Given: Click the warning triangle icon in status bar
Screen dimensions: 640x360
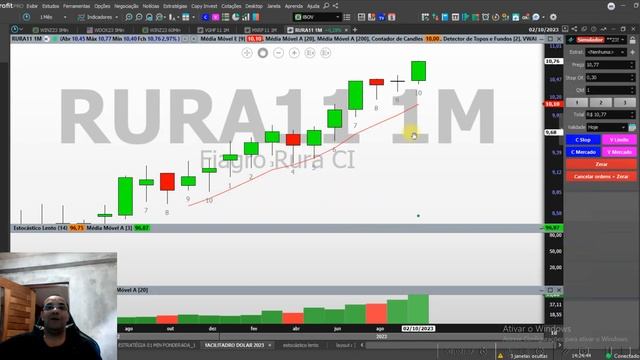Looking at the screenshot, I should (500, 356).
